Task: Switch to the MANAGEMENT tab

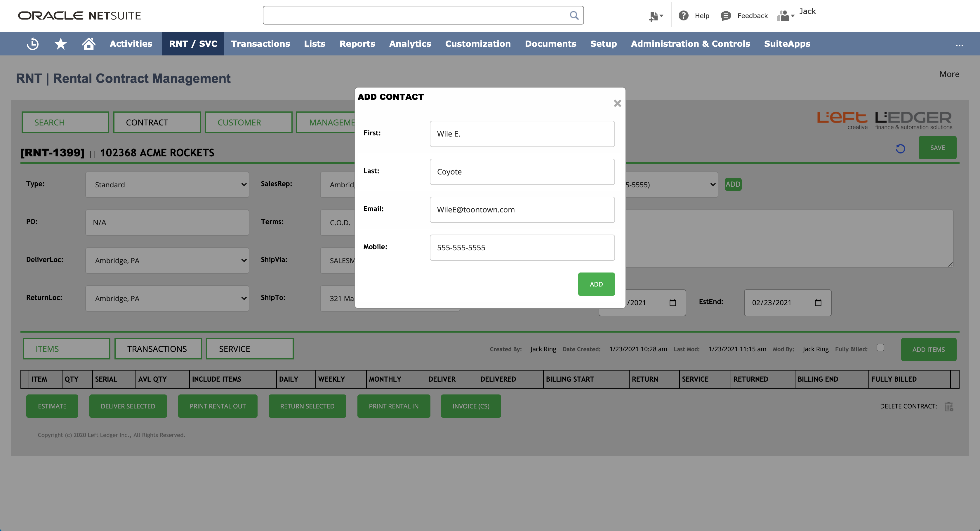Action: [x=326, y=122]
